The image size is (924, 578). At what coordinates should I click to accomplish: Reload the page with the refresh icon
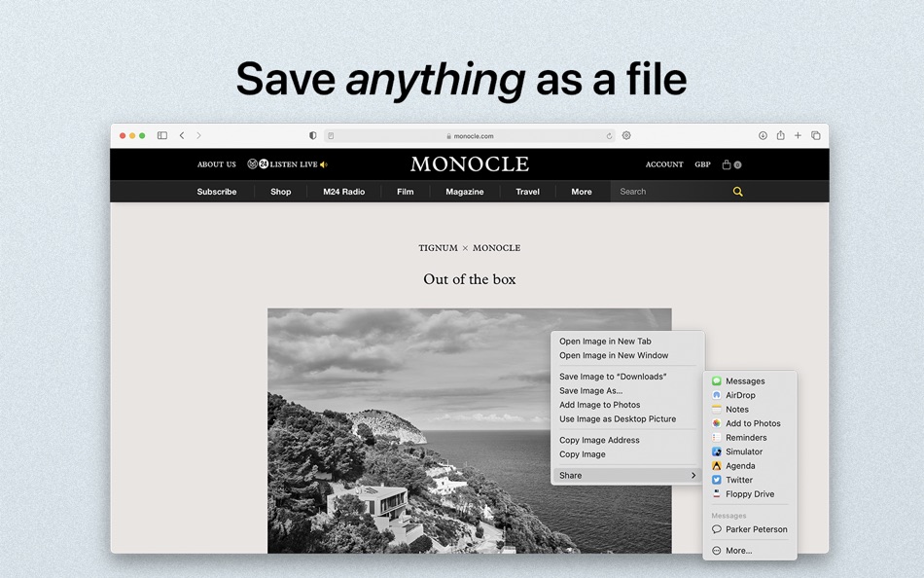coord(609,136)
